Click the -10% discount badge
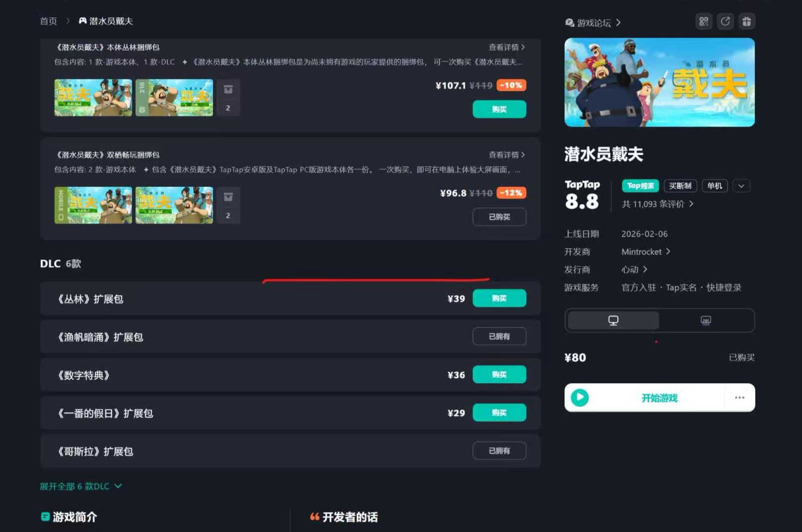The image size is (802, 532). (x=511, y=85)
